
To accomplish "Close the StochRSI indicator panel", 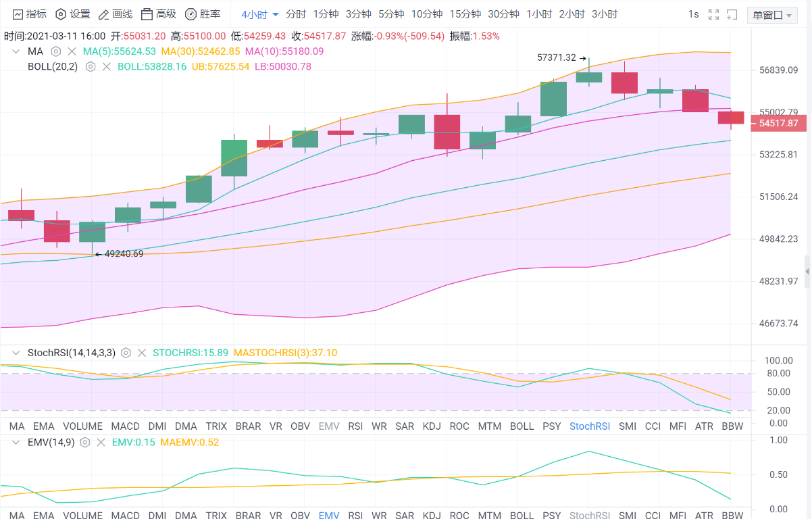I will [141, 353].
